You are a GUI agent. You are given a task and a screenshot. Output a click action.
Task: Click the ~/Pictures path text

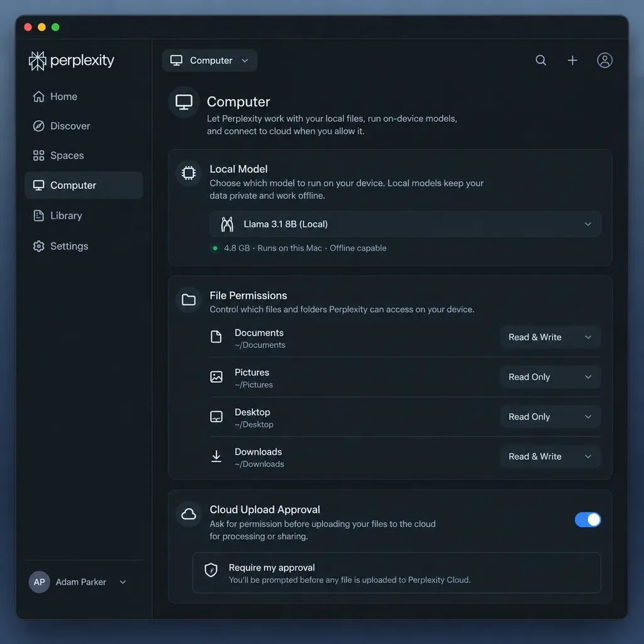tap(254, 385)
